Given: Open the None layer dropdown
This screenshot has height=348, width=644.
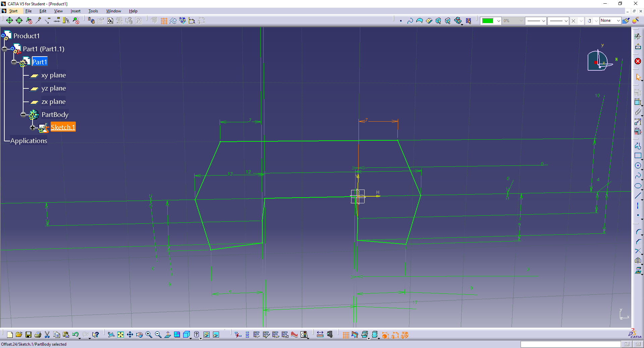Looking at the screenshot, I should [619, 21].
